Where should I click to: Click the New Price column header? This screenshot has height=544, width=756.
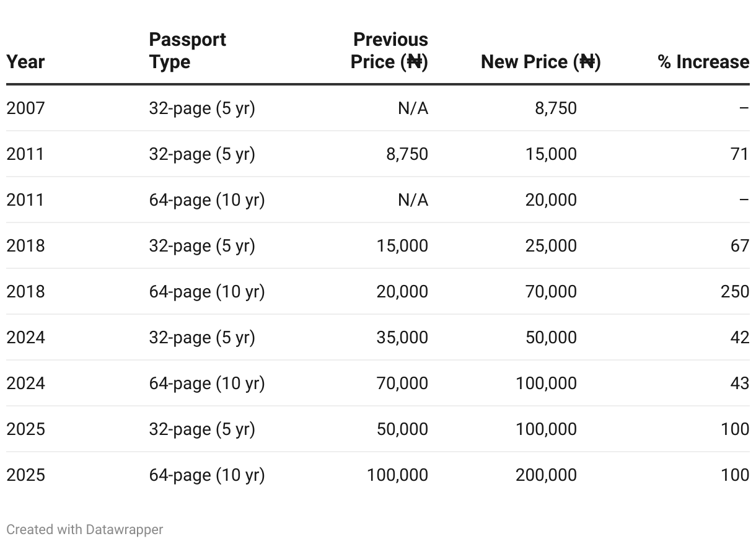click(x=541, y=62)
